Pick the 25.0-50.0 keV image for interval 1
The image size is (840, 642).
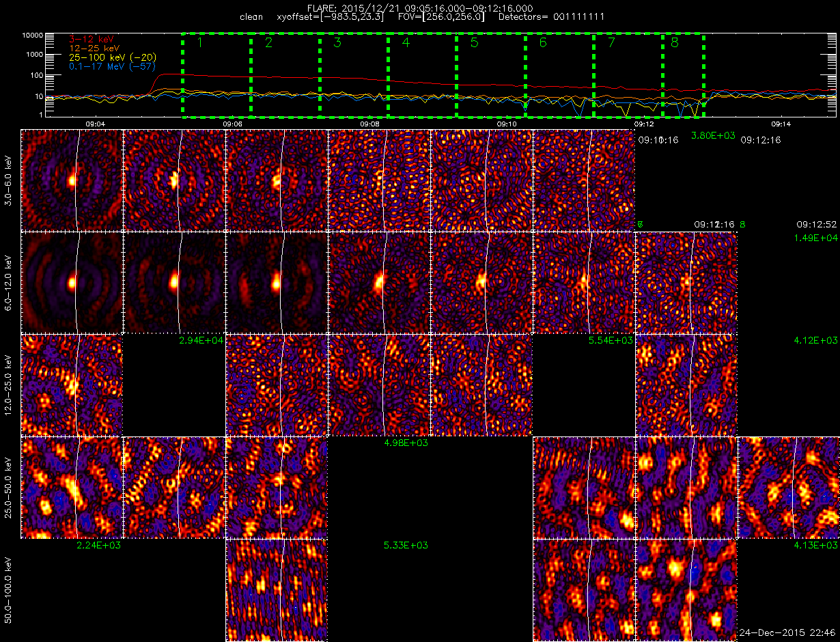(72, 487)
